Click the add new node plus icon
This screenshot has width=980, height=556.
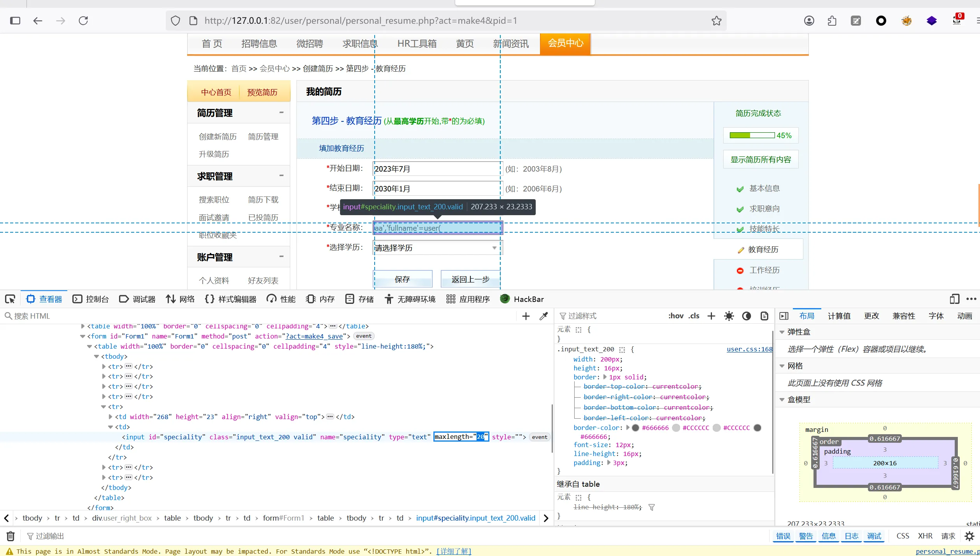click(526, 316)
